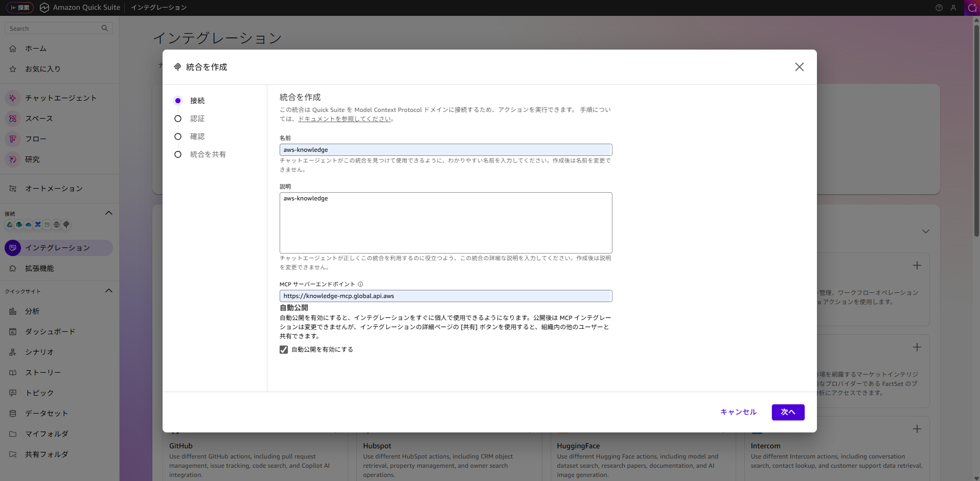
Task: Open the ドキュメントを参照してください link
Action: (345, 119)
